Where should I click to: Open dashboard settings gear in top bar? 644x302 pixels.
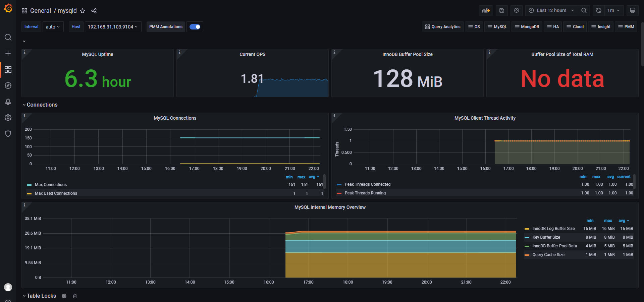pyautogui.click(x=517, y=10)
